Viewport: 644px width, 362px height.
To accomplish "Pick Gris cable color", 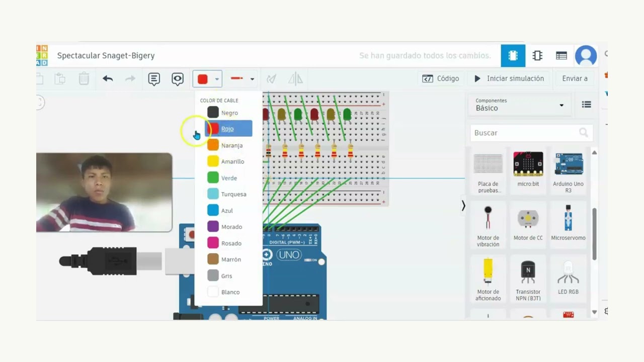I will pyautogui.click(x=228, y=276).
